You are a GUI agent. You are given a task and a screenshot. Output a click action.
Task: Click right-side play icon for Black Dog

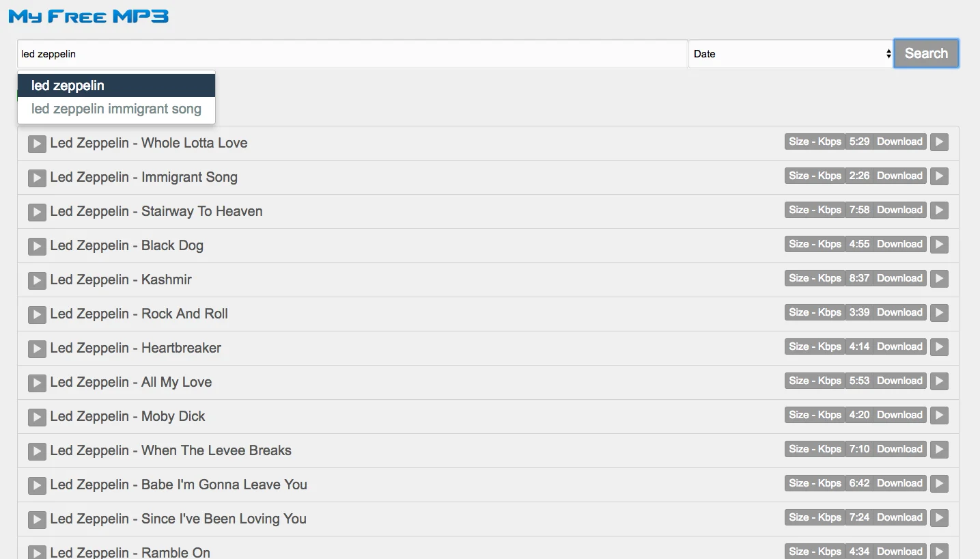coord(940,244)
